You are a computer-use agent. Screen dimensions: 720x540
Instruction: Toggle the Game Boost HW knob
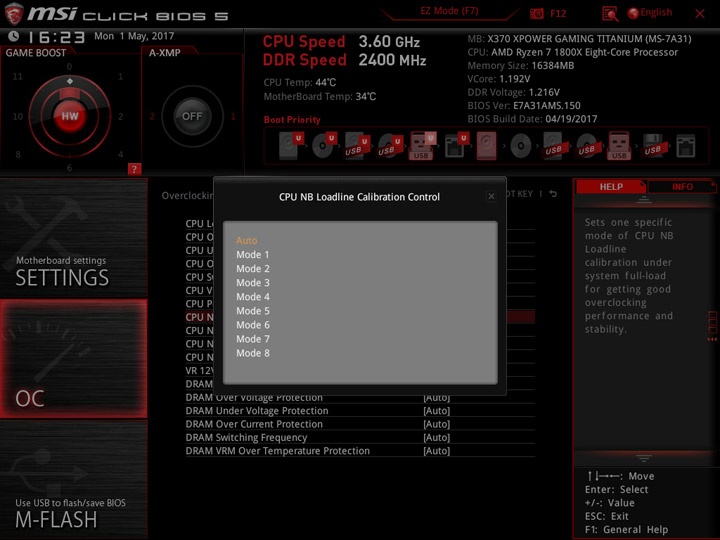click(70, 116)
